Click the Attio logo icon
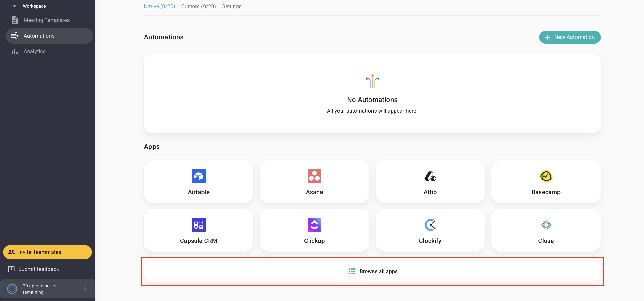The image size is (644, 301). tap(430, 176)
